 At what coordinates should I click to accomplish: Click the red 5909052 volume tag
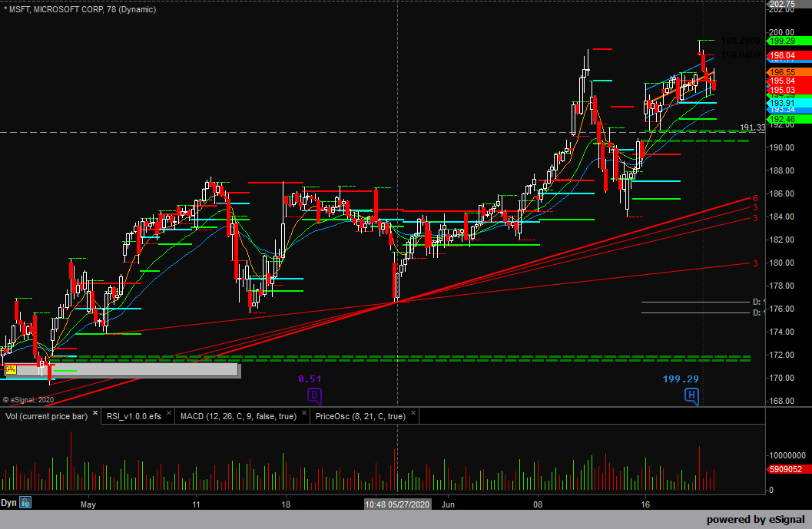pos(788,469)
